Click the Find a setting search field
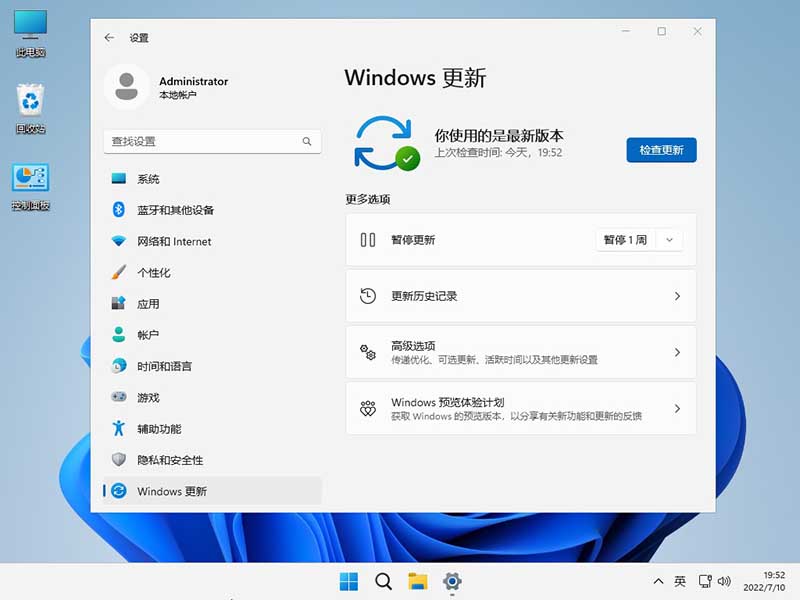Viewport: 800px width, 600px height. (200, 142)
